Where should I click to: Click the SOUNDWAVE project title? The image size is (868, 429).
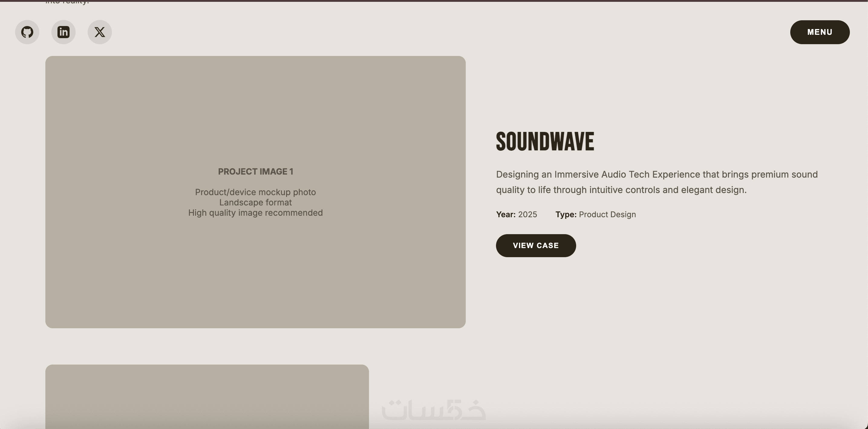point(545,142)
